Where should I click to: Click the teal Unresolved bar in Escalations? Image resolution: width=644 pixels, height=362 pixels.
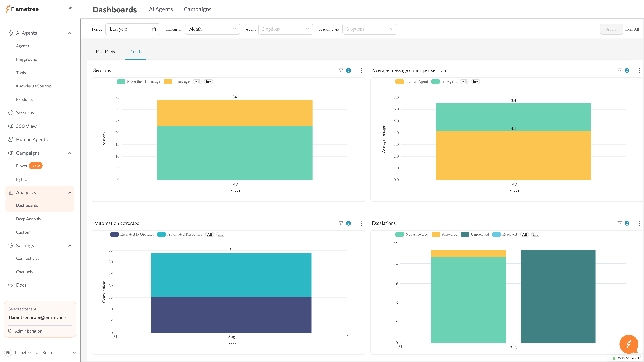(x=558, y=296)
